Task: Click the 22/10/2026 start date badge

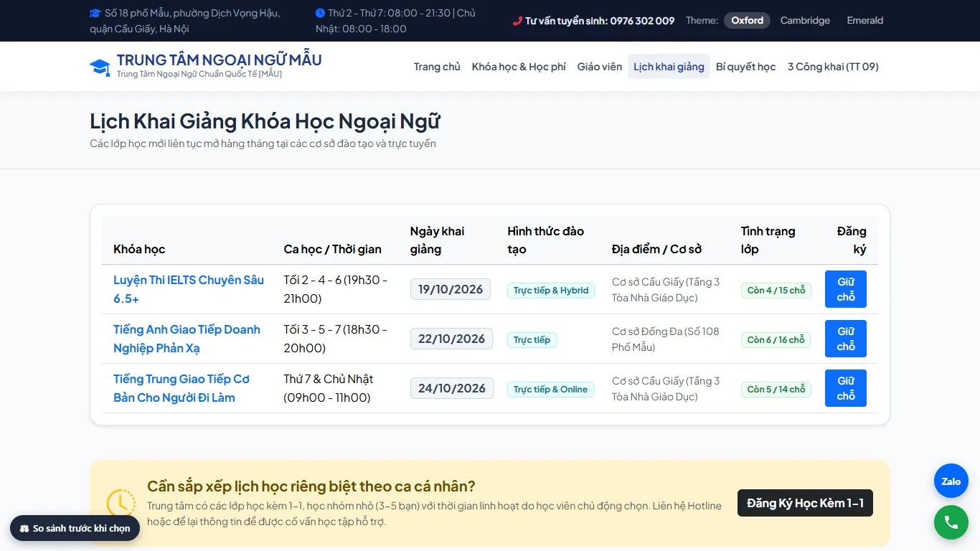Action: point(451,339)
